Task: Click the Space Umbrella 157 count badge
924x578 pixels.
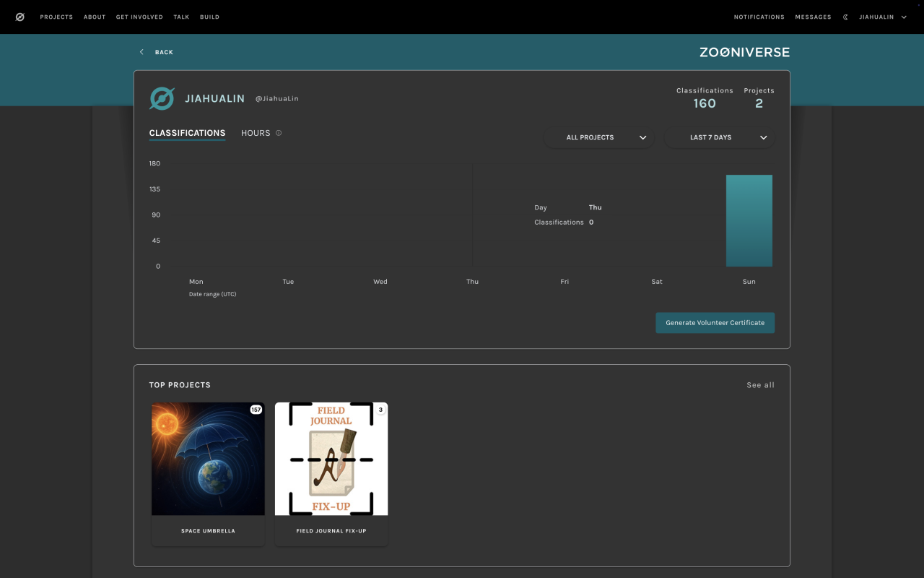Action: point(256,410)
